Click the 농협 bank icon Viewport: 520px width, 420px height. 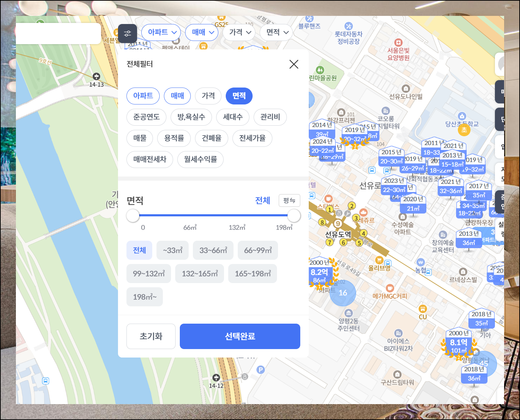click(x=420, y=262)
